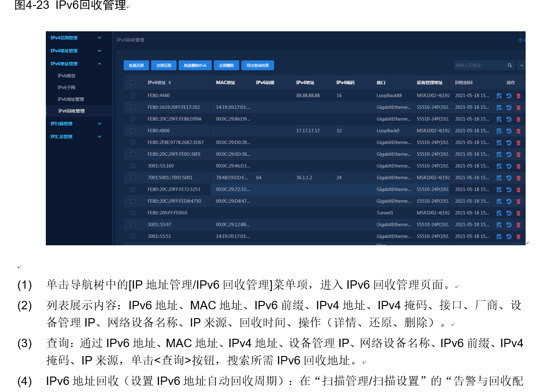Sort by IPv6地址 column arrows
556x392 pixels.
(x=169, y=83)
